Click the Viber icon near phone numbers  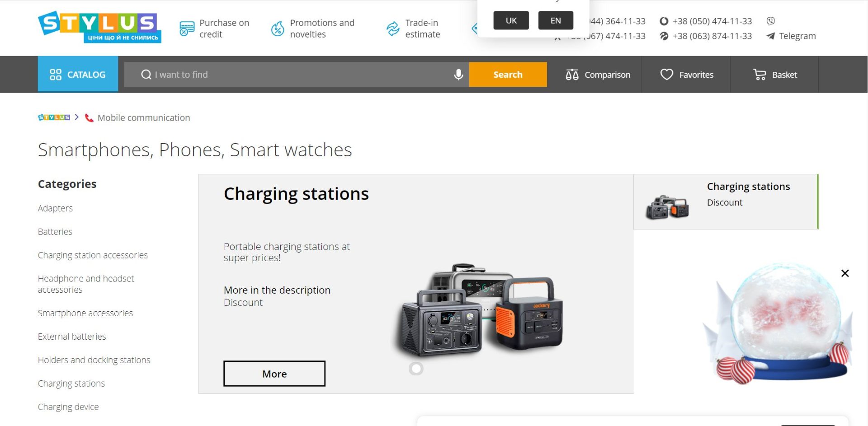coord(770,21)
